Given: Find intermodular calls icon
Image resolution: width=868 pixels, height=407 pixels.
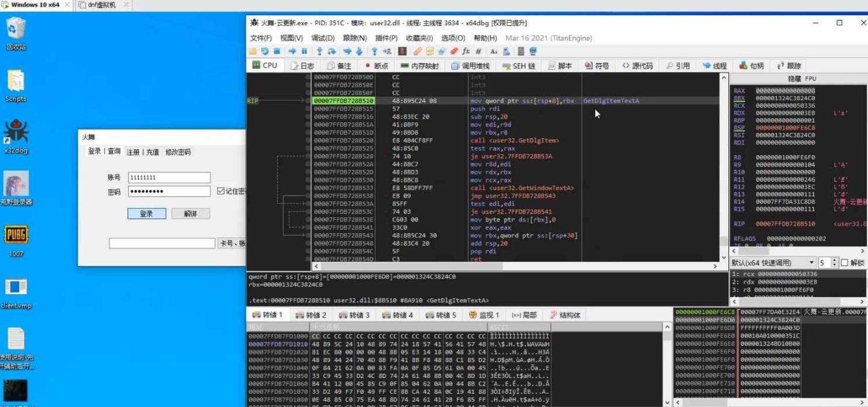Looking at the screenshot, I should tap(506, 51).
